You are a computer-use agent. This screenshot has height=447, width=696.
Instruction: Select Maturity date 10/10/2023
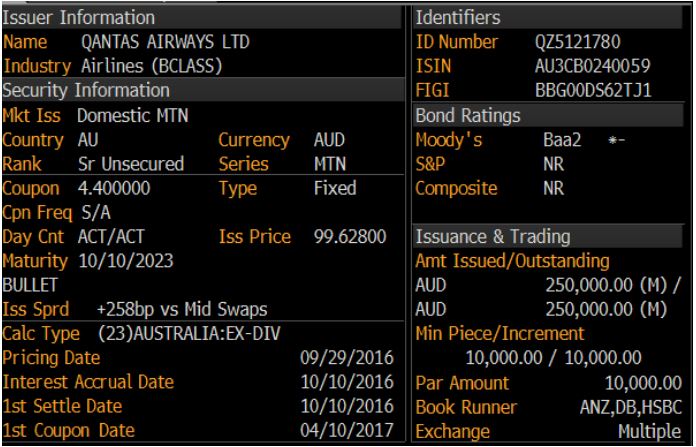tap(126, 261)
